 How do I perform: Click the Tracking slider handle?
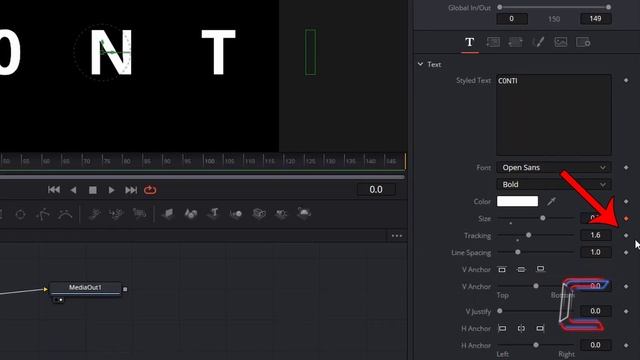tap(529, 235)
